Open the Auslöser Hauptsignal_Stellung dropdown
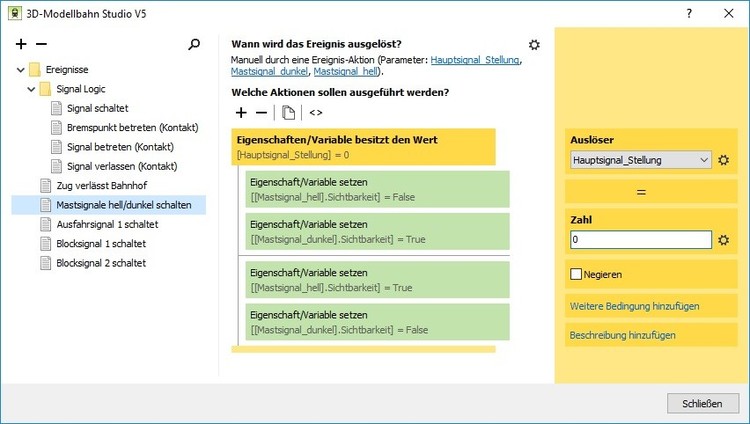 (x=640, y=160)
